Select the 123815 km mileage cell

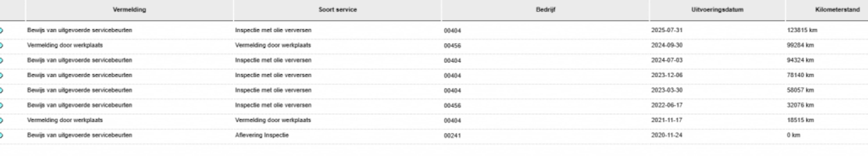click(802, 30)
